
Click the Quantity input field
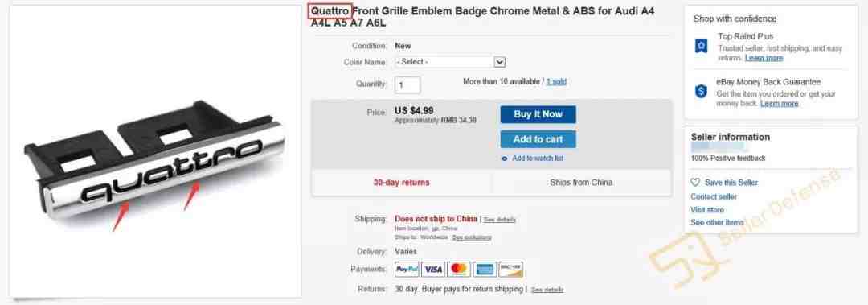click(407, 84)
